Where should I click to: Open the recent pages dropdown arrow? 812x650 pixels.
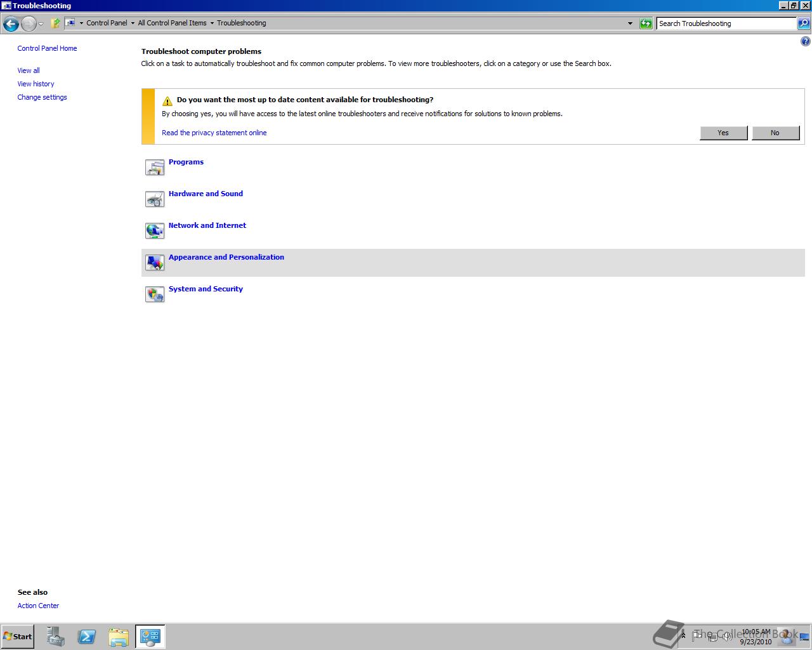point(41,24)
